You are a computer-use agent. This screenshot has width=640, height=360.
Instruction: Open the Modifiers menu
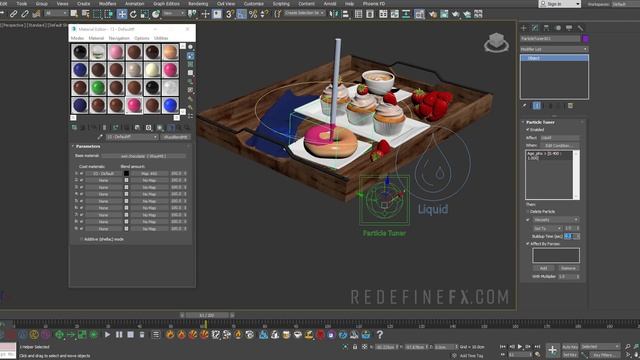(107, 4)
